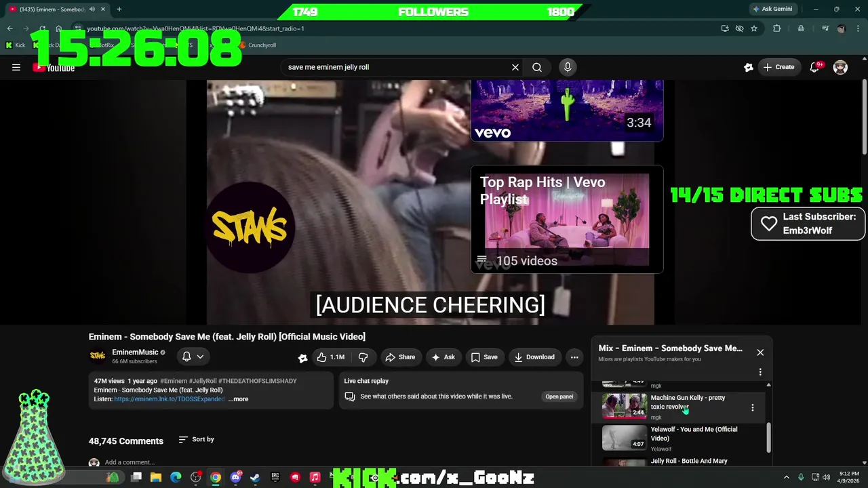Start voice search with the microphone

[x=568, y=67]
